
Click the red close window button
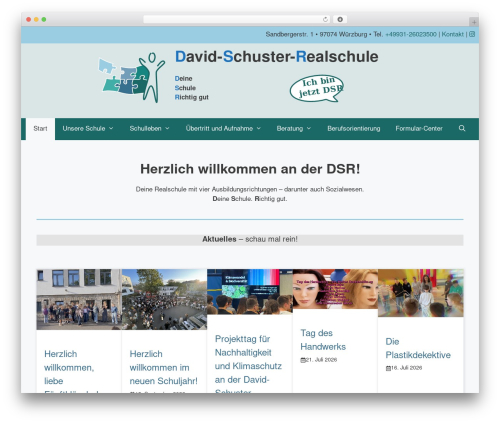[x=29, y=20]
